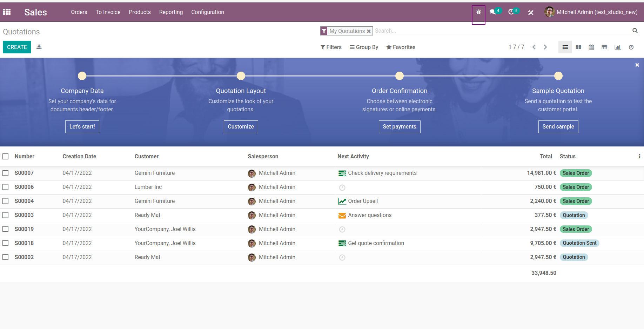
Task: Click the 1-7 / 7 pager counter
Action: click(x=516, y=47)
